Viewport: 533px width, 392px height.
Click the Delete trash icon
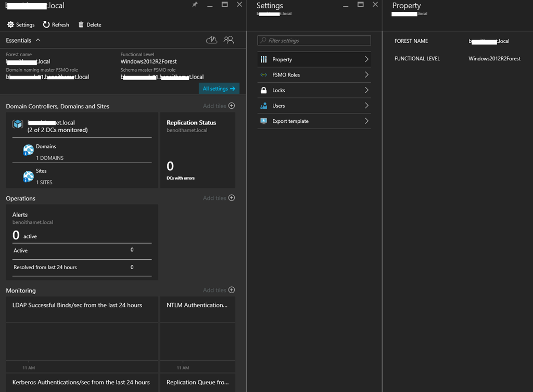tap(81, 24)
